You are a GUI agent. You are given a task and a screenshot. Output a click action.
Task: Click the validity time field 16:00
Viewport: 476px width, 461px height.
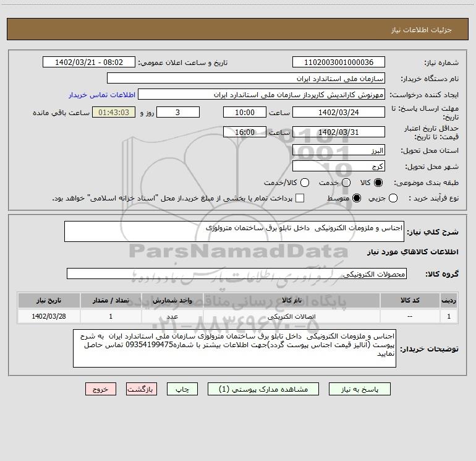(245, 132)
